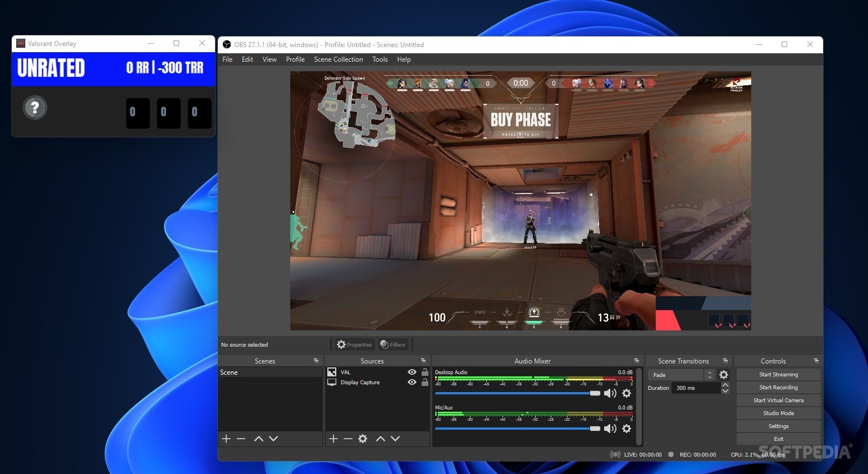Adjust the Mic/Aux volume slider
Image resolution: width=868 pixels, height=474 pixels.
coord(518,429)
